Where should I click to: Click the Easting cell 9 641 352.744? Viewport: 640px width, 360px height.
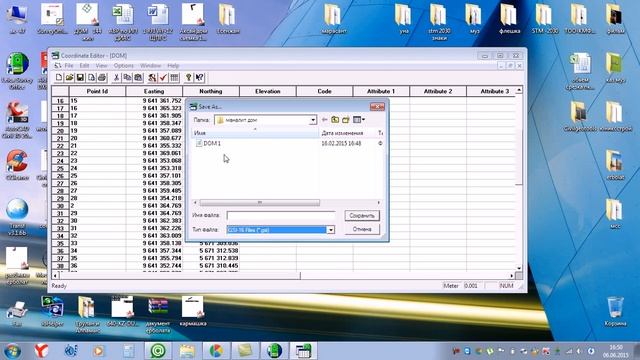point(154,266)
